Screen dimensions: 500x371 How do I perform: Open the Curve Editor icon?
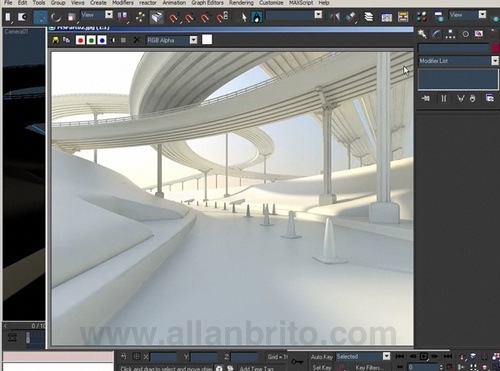(386, 17)
